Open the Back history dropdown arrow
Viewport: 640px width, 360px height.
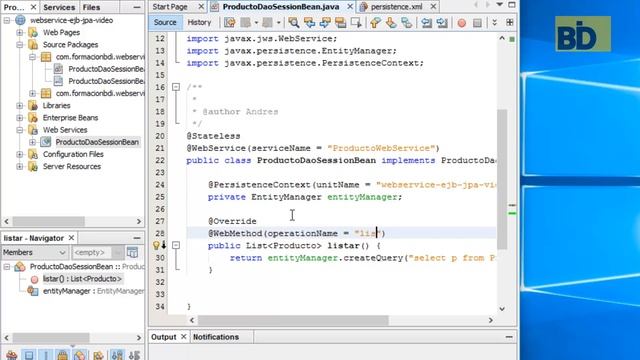click(x=256, y=22)
